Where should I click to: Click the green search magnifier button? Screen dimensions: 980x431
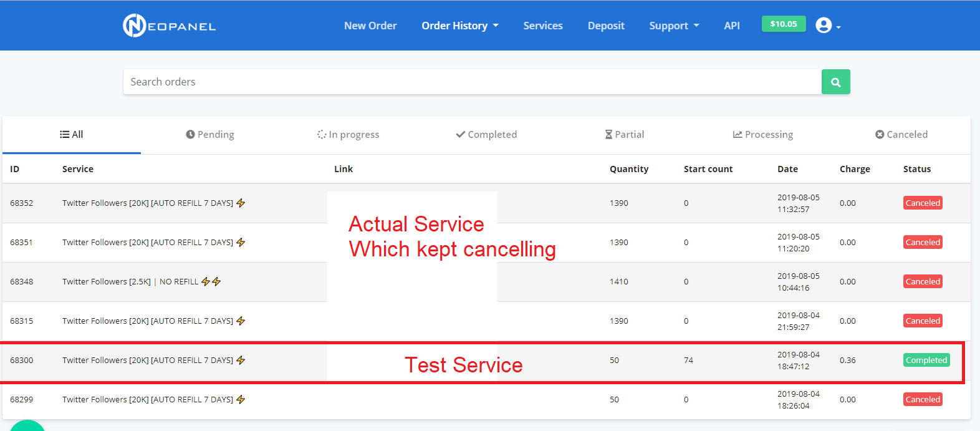[x=835, y=82]
